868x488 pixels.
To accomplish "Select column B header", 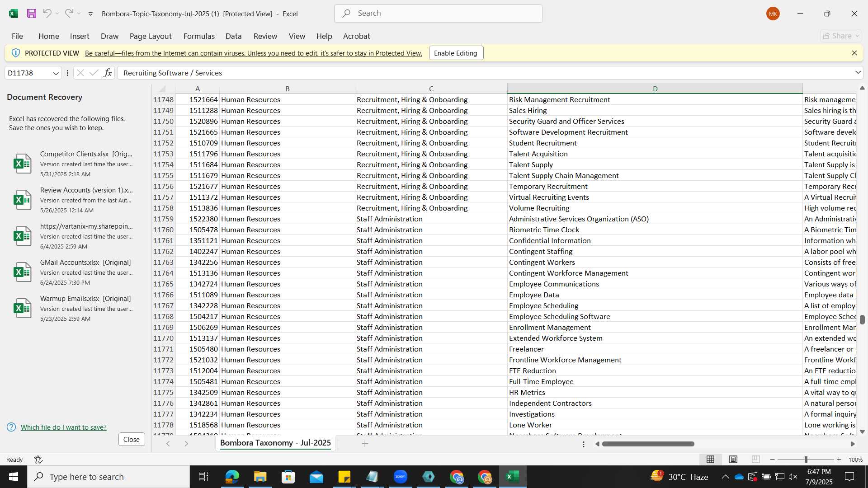I will point(287,89).
